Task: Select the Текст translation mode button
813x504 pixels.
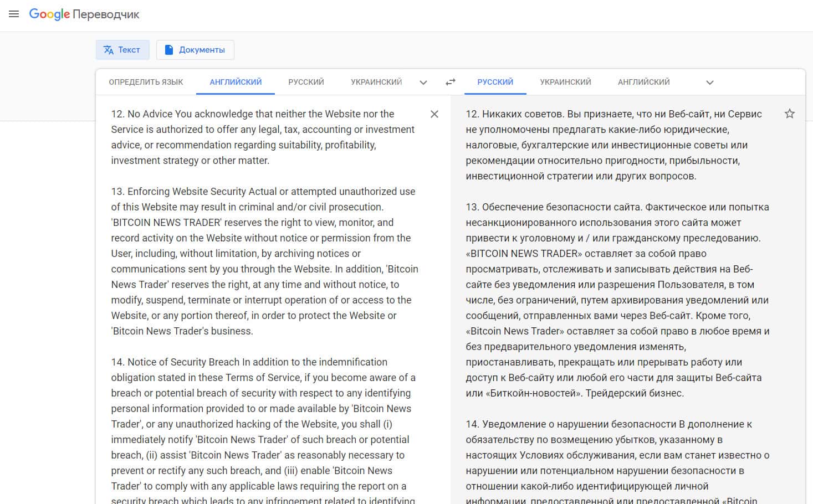Action: [x=122, y=50]
